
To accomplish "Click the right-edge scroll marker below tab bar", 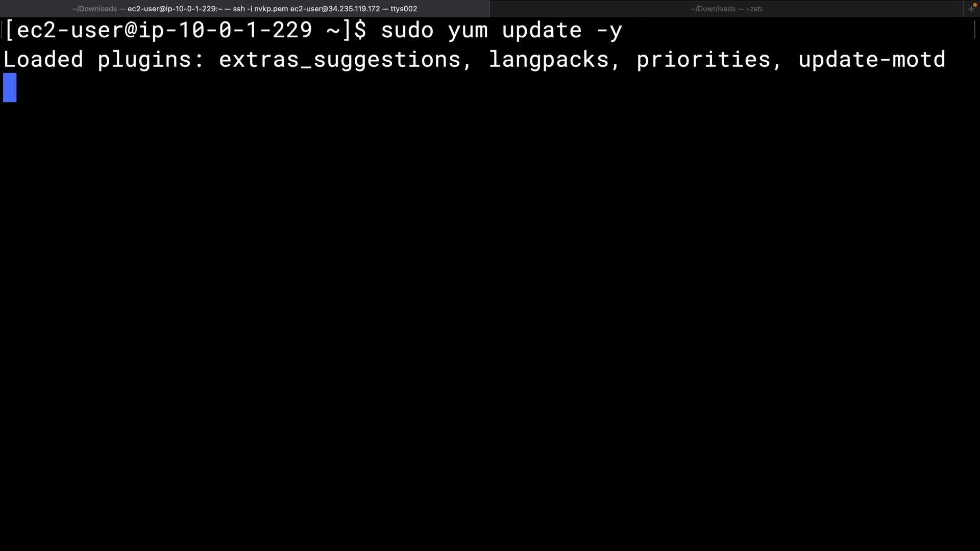I will (975, 29).
